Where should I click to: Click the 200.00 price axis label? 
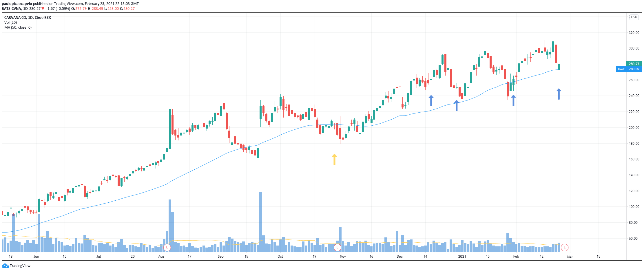click(x=634, y=128)
